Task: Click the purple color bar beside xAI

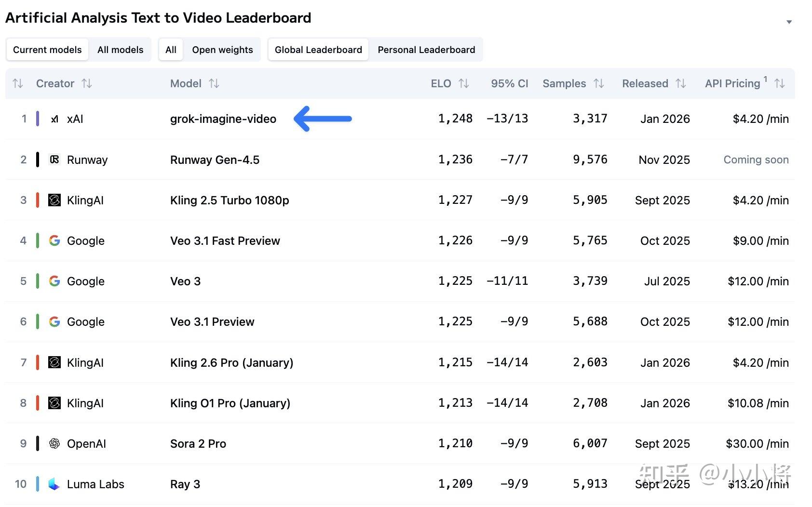Action: point(38,119)
